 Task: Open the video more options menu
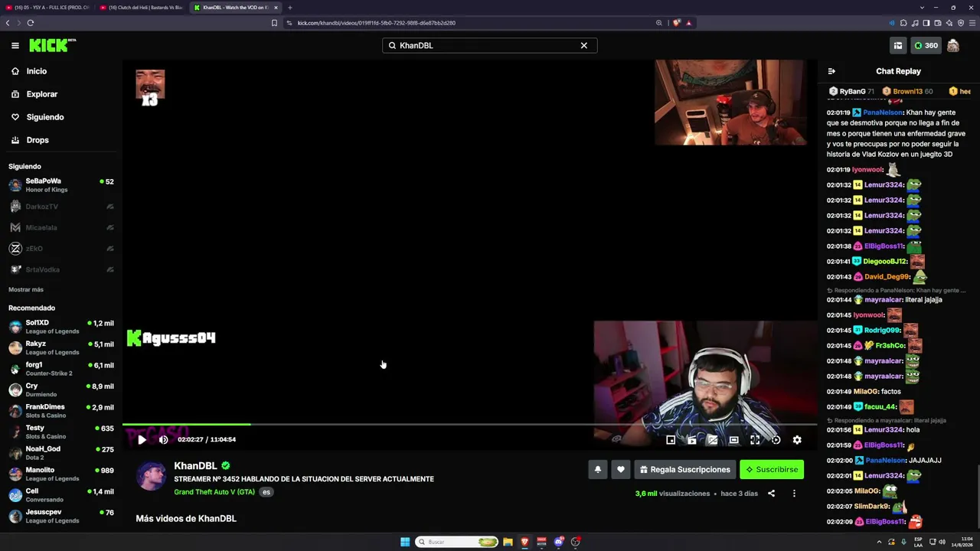(794, 494)
